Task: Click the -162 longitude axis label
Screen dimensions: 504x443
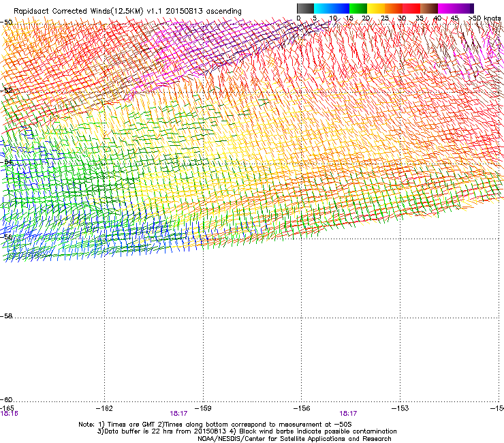Action: tap(104, 408)
